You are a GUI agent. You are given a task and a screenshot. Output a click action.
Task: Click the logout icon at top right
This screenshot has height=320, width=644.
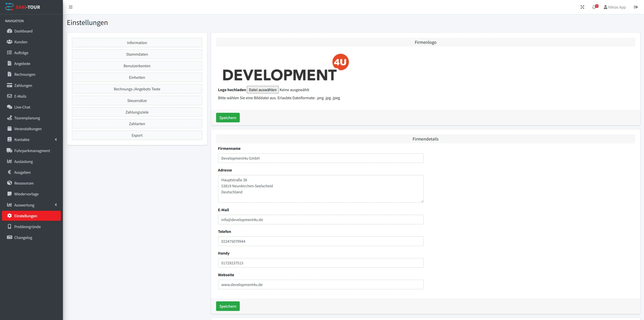pyautogui.click(x=636, y=7)
